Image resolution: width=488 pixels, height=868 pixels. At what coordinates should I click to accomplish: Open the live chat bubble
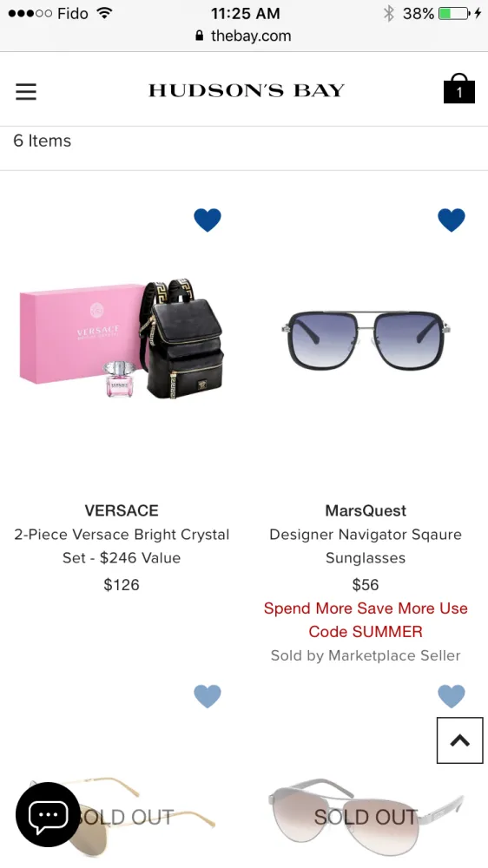[x=48, y=814]
